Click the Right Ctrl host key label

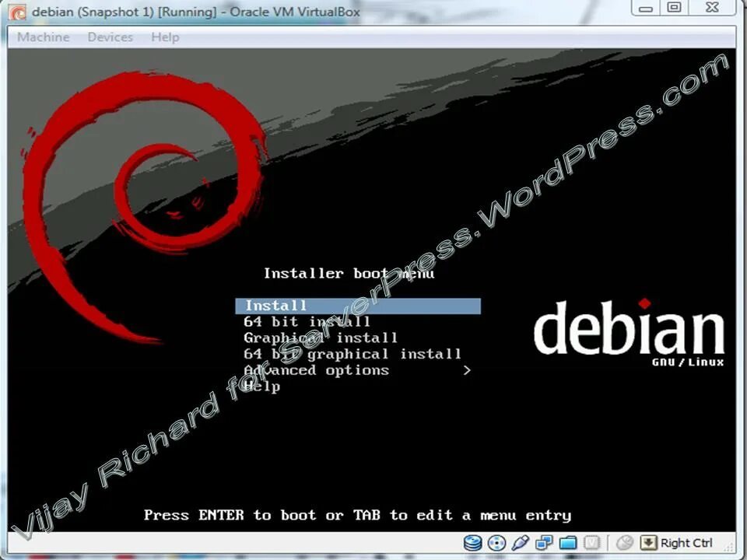click(686, 543)
